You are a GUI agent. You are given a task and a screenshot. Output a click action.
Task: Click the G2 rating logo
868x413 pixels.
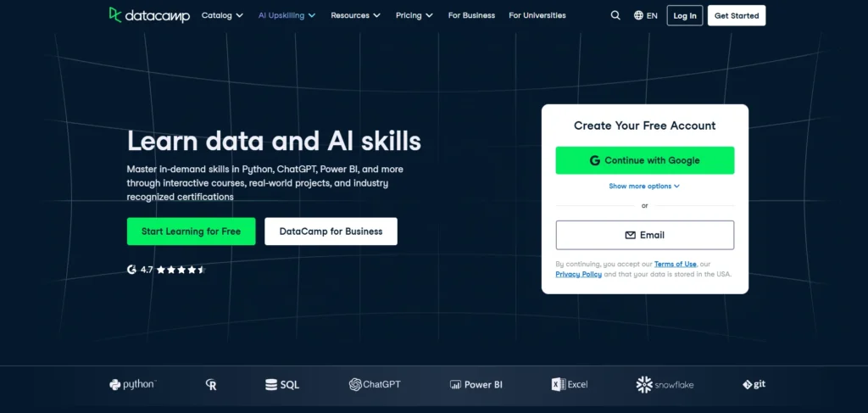pyautogui.click(x=131, y=270)
